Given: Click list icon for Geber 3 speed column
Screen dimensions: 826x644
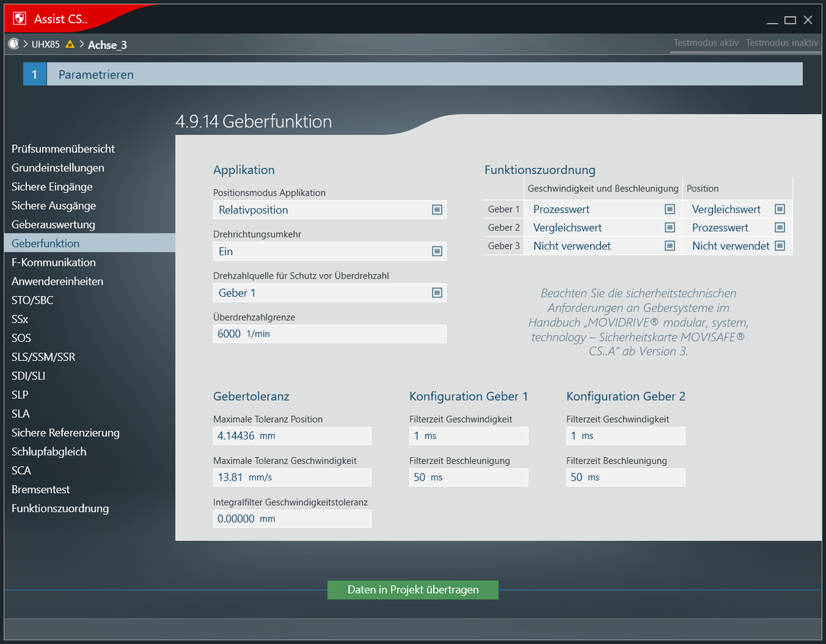Looking at the screenshot, I should click(670, 246).
